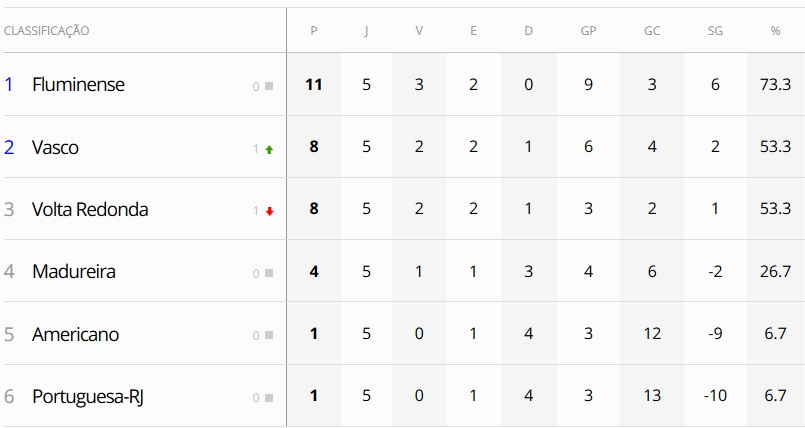Click the SG goal-difference column header
This screenshot has height=428, width=805.
click(715, 31)
